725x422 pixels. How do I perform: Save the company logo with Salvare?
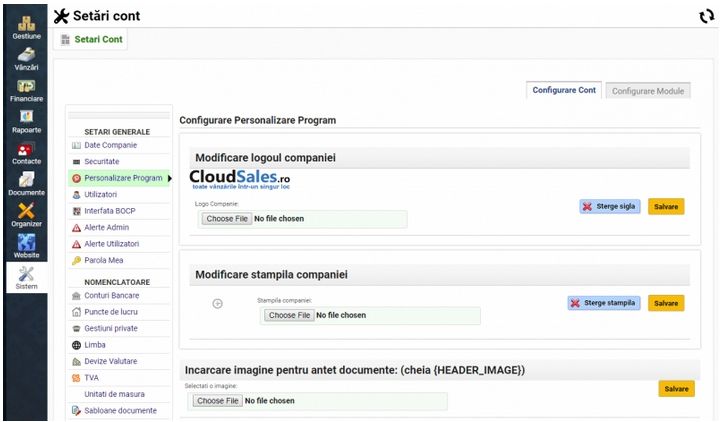click(x=666, y=207)
